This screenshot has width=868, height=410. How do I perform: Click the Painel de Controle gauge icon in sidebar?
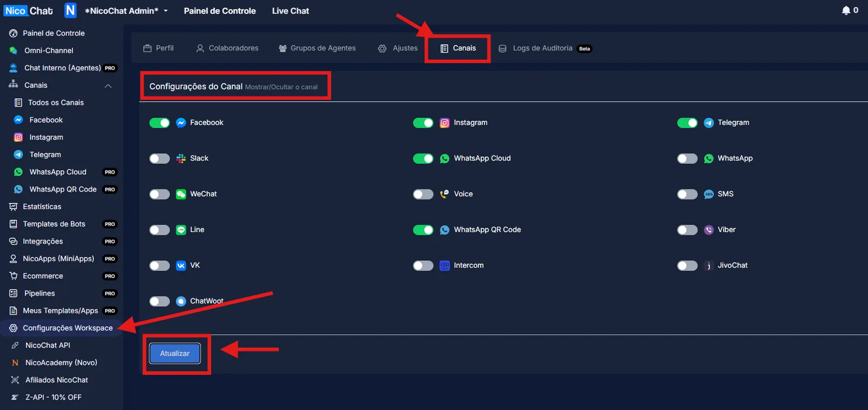point(14,33)
